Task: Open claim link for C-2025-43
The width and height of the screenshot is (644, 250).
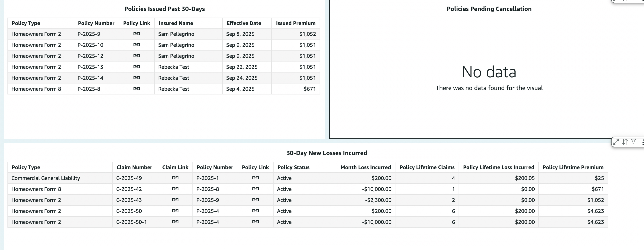Action: pyautogui.click(x=175, y=200)
